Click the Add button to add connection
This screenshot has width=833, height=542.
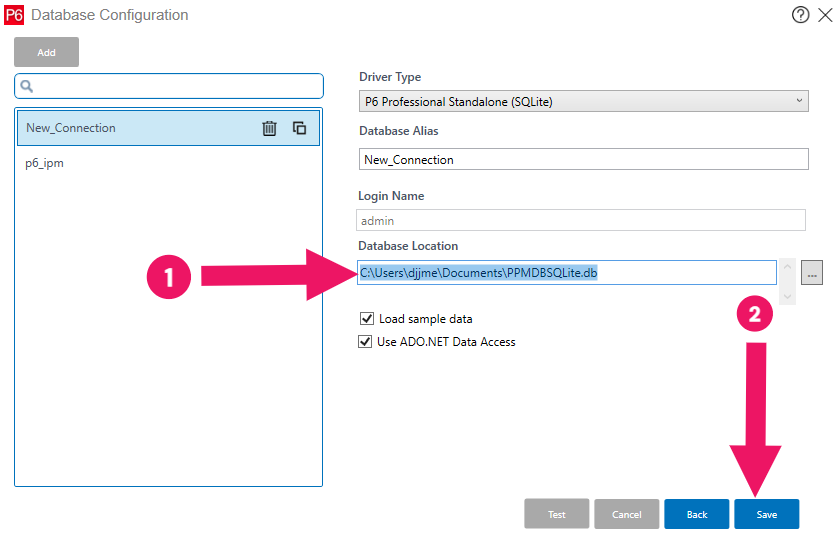[x=46, y=52]
